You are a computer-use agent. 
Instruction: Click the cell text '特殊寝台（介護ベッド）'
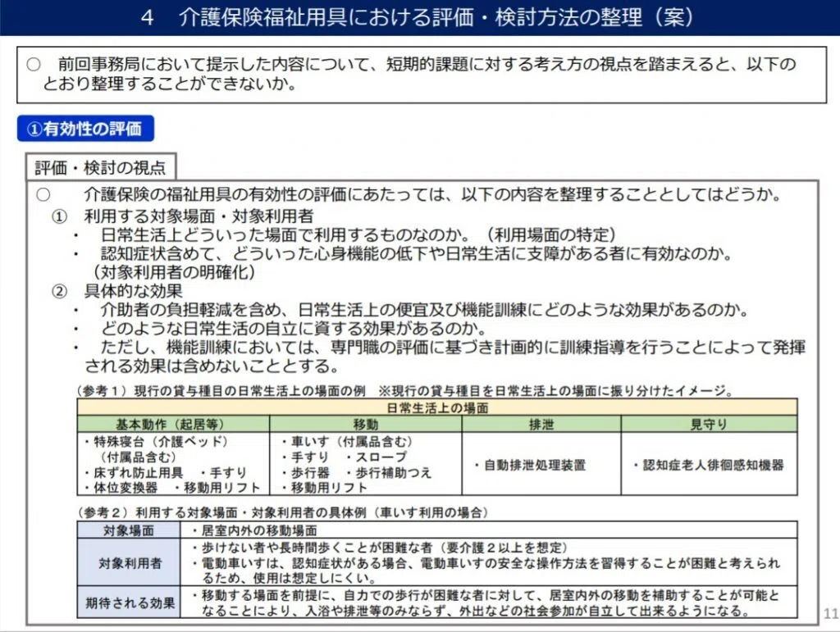click(x=161, y=442)
